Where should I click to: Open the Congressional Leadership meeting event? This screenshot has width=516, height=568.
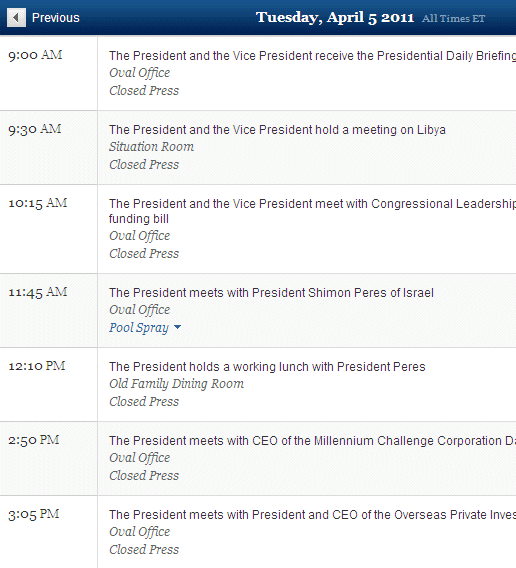coord(312,204)
